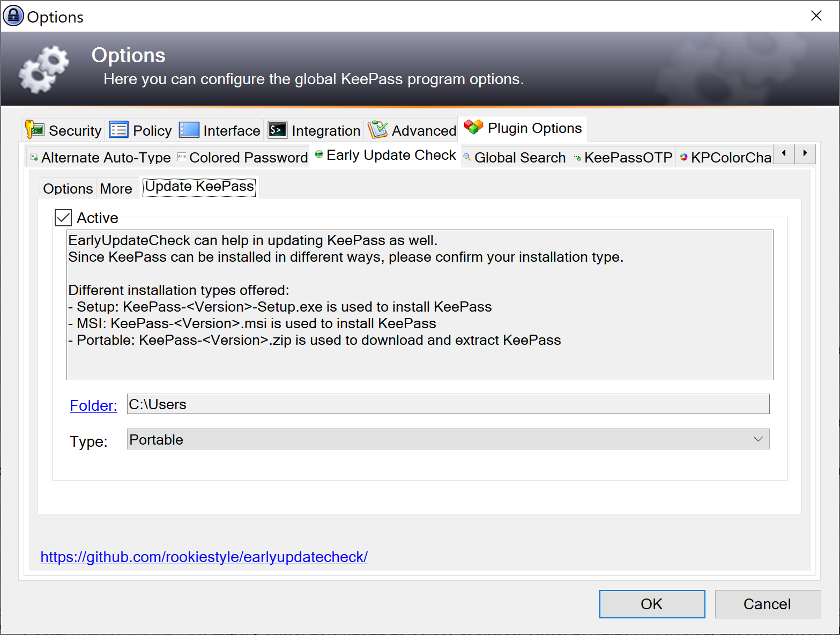Switch to the Security tab
Image resolution: width=840 pixels, height=635 pixels.
point(64,130)
